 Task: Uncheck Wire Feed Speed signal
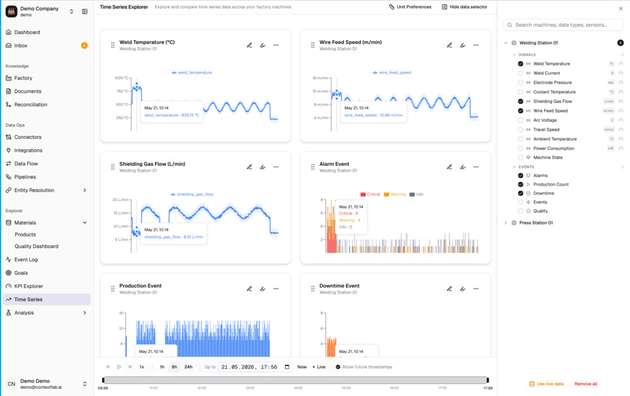click(520, 110)
